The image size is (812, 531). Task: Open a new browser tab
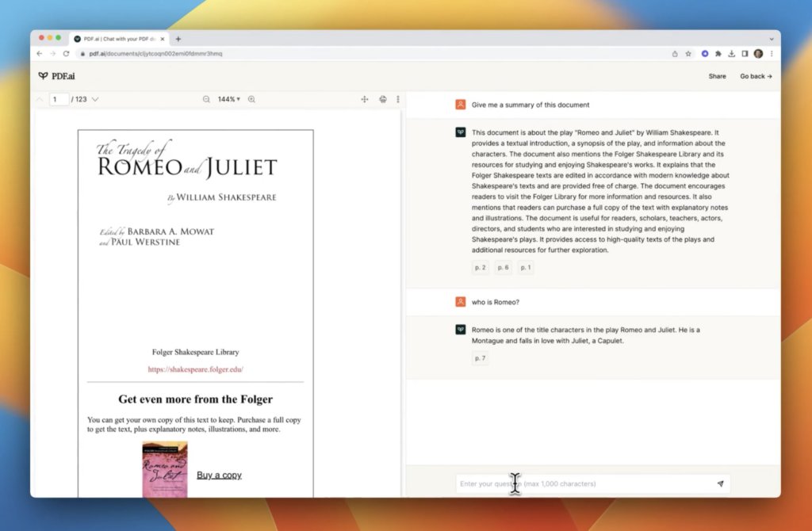click(178, 39)
